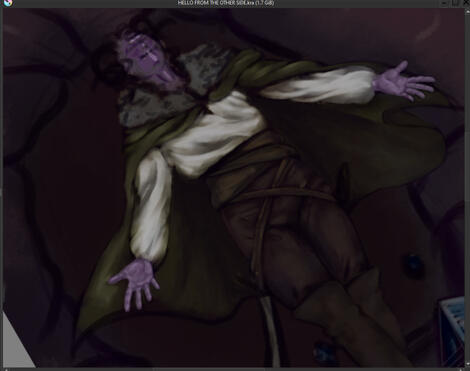Minimize the Krita window
The image size is (470, 371).
click(x=444, y=3)
